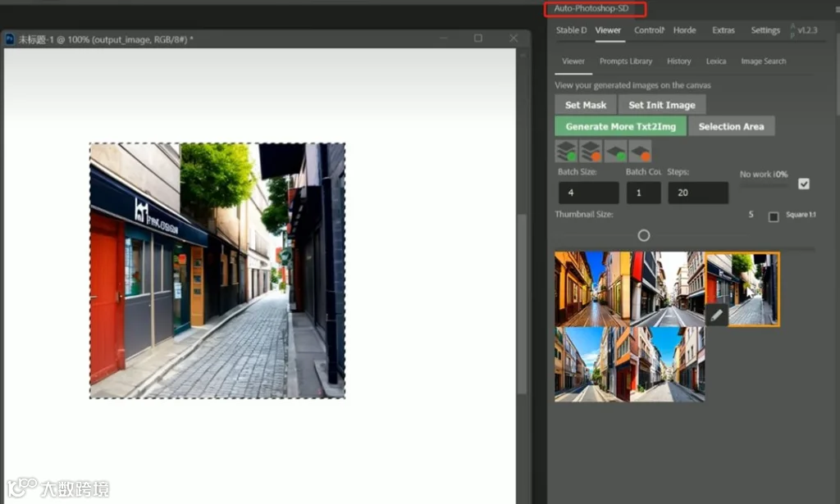Click the generated street image on the canvas
Image resolution: width=840 pixels, height=504 pixels.
coord(217,270)
